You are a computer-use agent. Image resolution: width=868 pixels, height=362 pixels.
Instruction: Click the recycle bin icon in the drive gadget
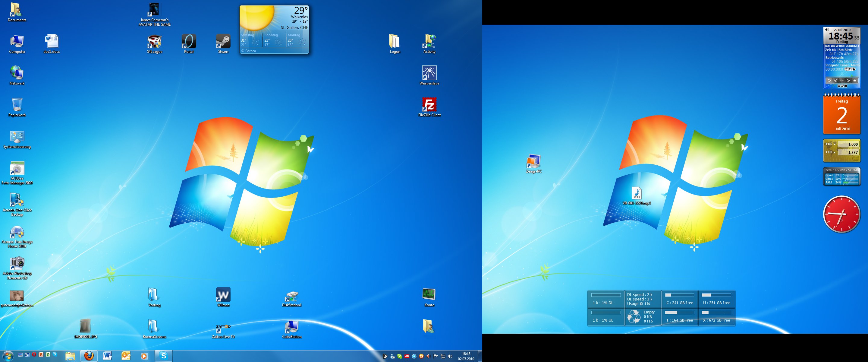pyautogui.click(x=634, y=317)
